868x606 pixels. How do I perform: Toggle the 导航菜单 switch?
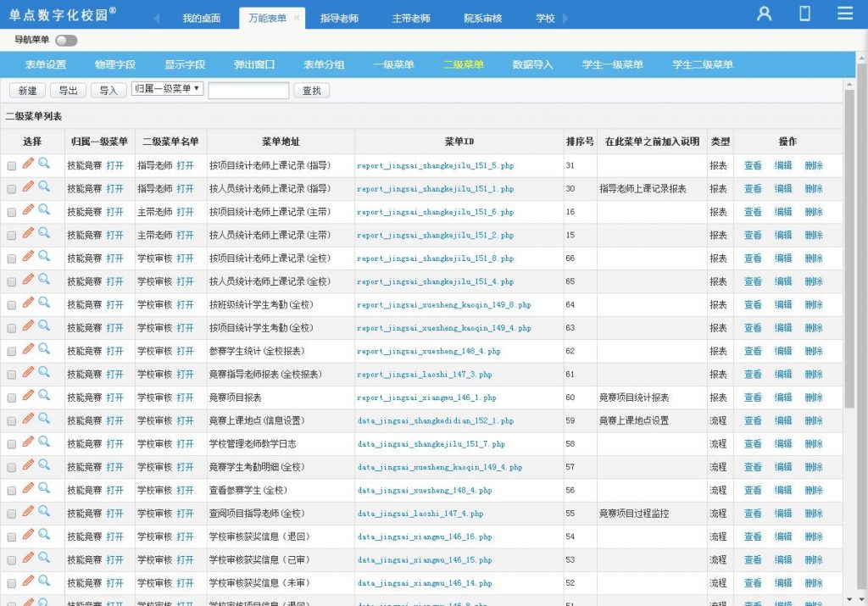[66, 41]
